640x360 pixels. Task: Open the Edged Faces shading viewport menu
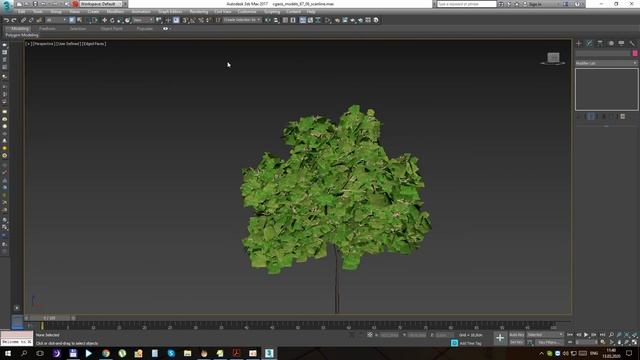click(94, 44)
